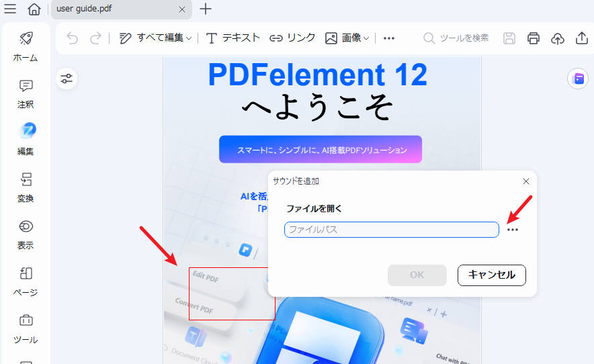Switch to the user guide.pdf tab
This screenshot has width=594, height=364.
[x=121, y=9]
